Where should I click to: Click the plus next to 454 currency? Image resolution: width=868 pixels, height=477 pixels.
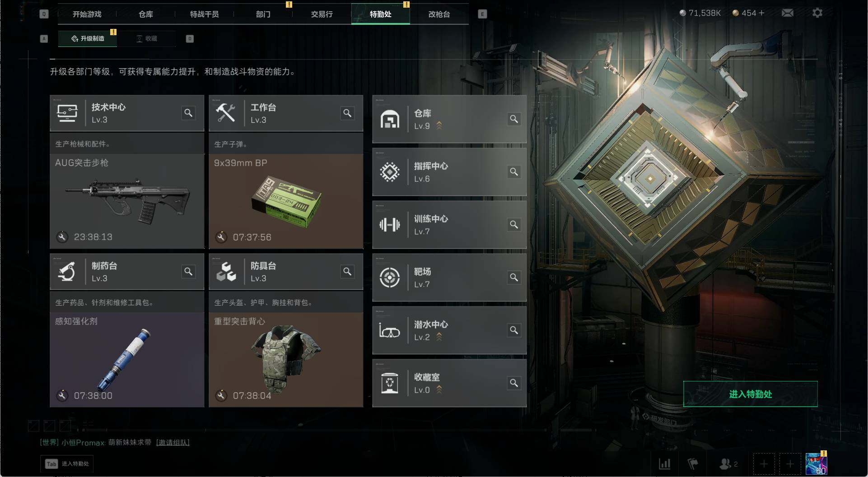pyautogui.click(x=761, y=13)
